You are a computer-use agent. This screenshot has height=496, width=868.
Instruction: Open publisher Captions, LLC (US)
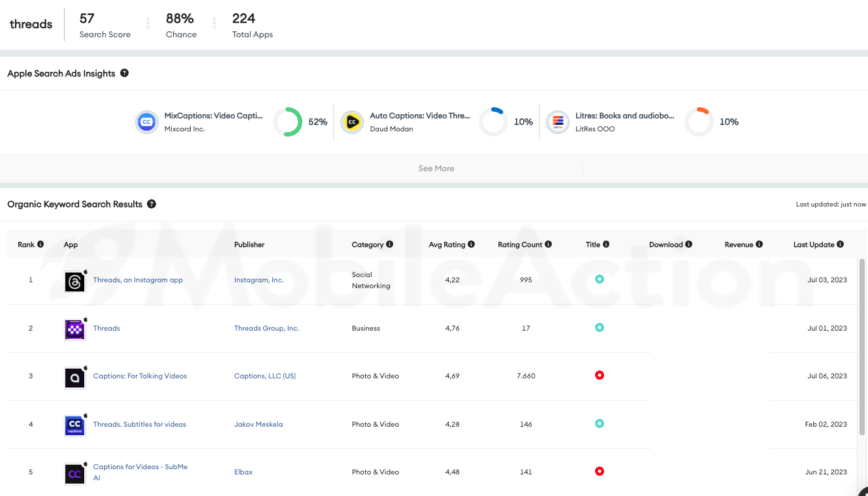tap(265, 376)
